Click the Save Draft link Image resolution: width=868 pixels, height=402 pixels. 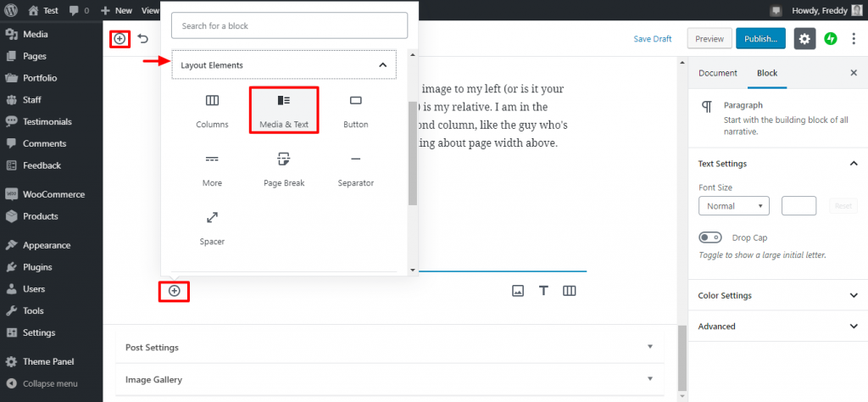coord(652,39)
